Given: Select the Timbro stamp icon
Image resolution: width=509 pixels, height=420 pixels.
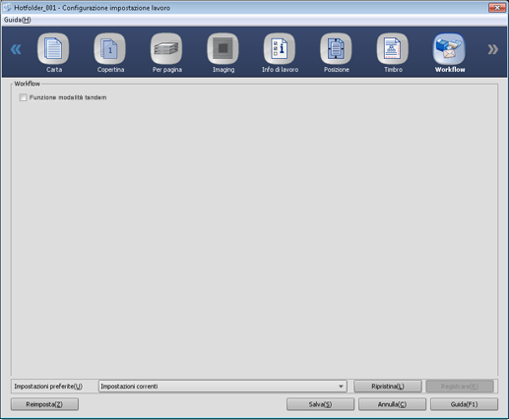Looking at the screenshot, I should 393,48.
